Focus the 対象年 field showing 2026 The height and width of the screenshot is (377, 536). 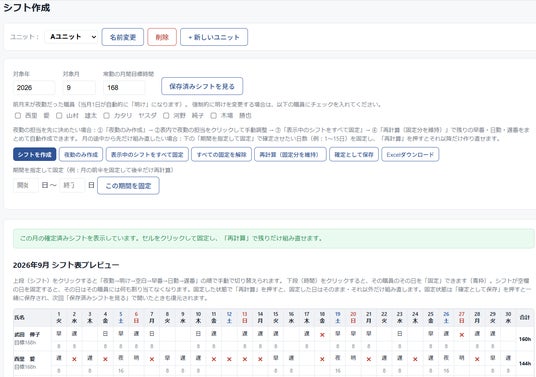[34, 87]
